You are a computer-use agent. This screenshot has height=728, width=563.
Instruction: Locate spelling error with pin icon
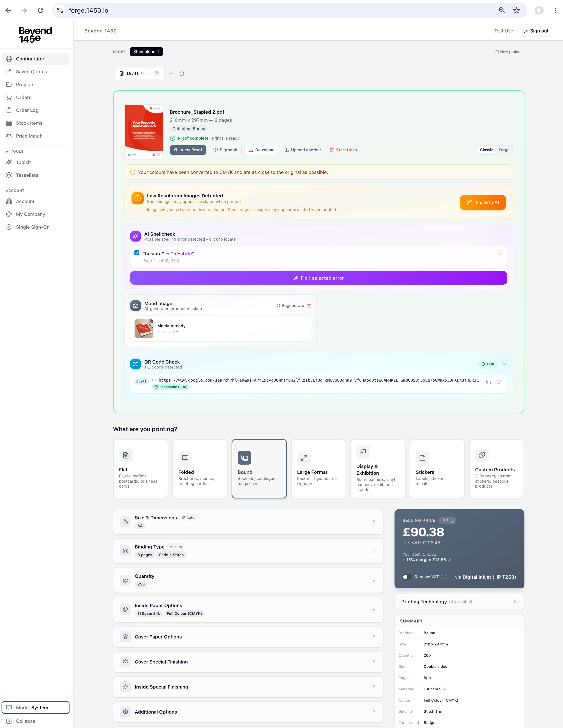coord(500,253)
